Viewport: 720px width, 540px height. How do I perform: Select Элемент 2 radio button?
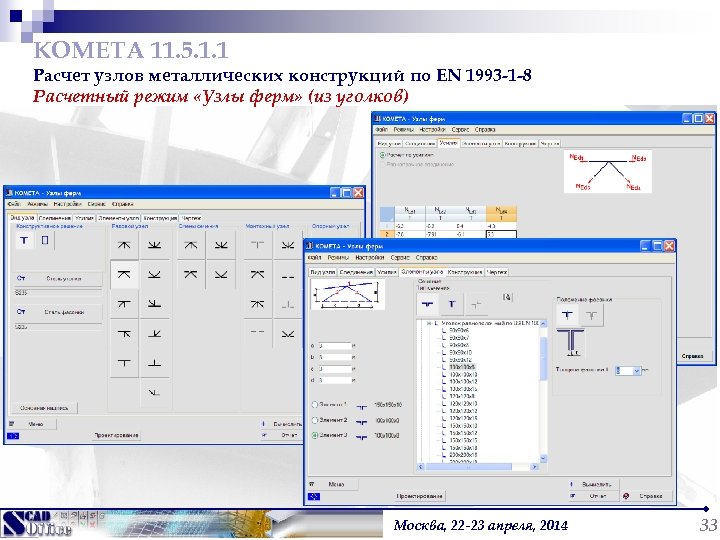click(x=315, y=420)
